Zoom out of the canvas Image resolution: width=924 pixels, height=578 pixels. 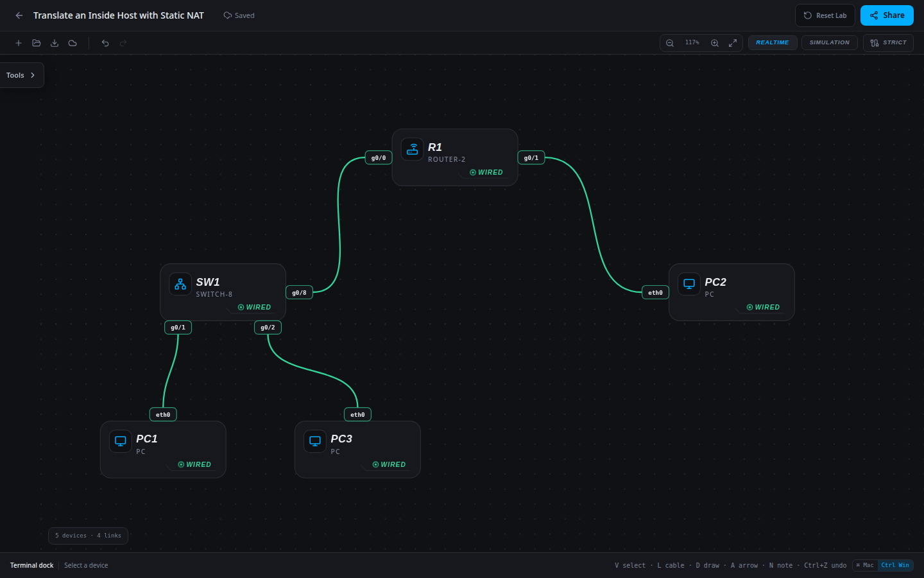(670, 43)
